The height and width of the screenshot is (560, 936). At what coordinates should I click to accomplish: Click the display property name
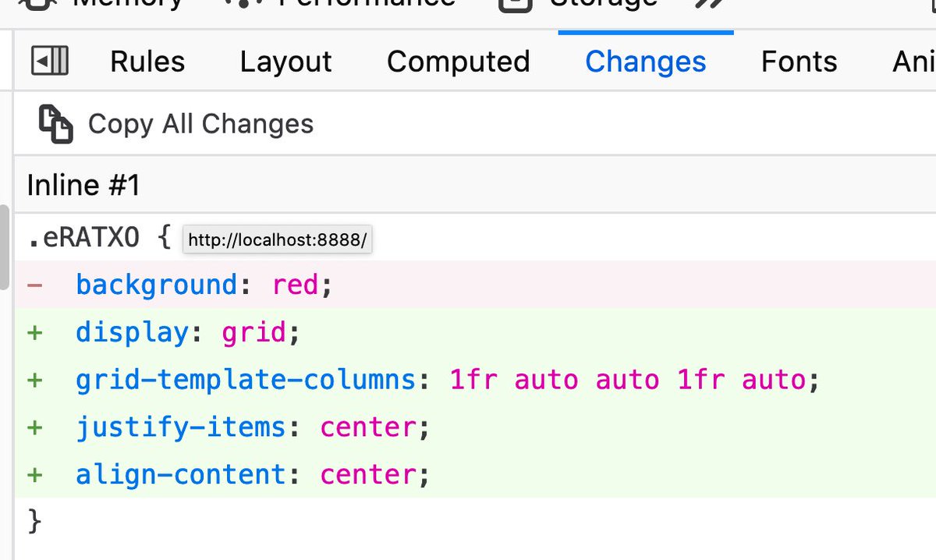(x=132, y=333)
